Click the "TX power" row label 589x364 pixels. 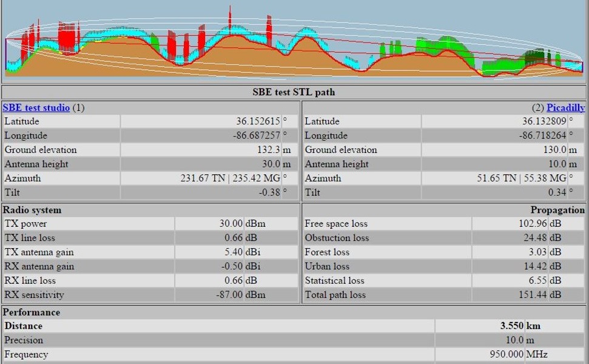25,223
